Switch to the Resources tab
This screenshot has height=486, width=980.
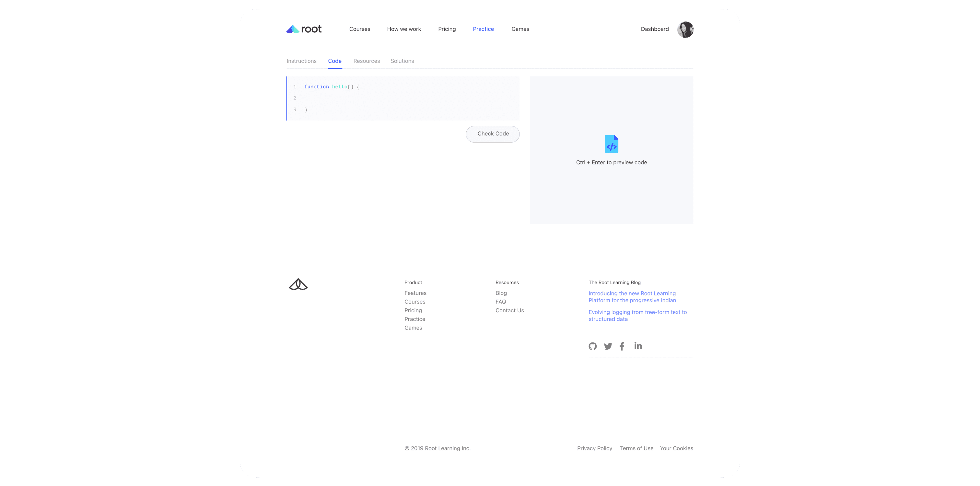tap(366, 61)
